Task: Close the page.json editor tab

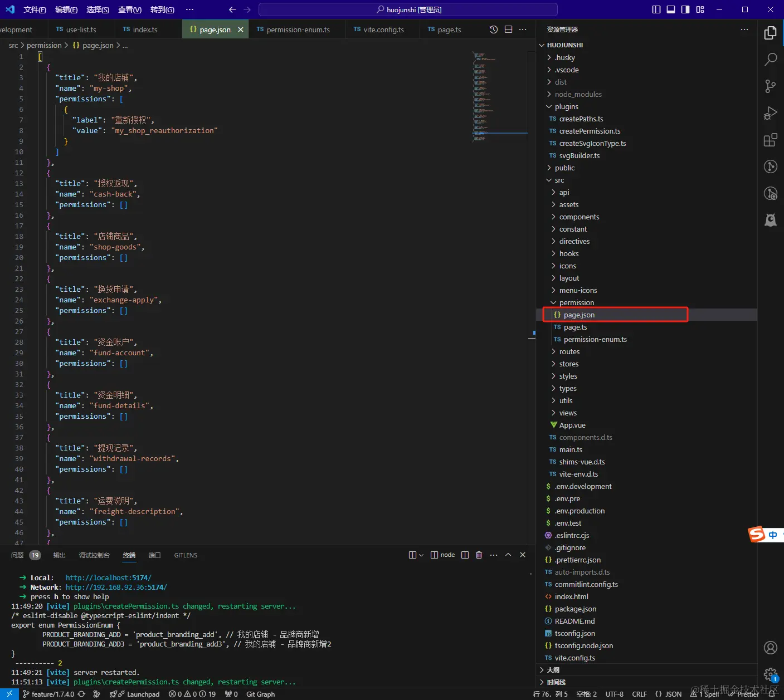Action: [x=241, y=30]
